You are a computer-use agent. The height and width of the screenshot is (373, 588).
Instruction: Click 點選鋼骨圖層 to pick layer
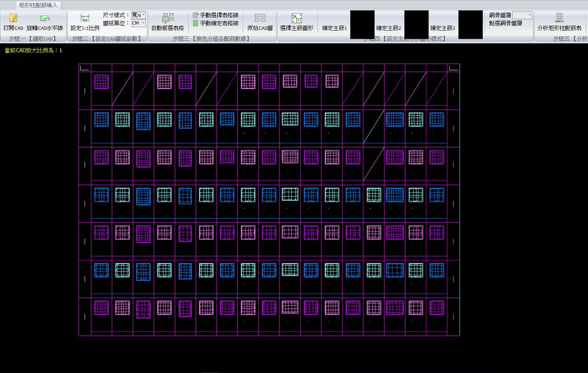point(506,23)
